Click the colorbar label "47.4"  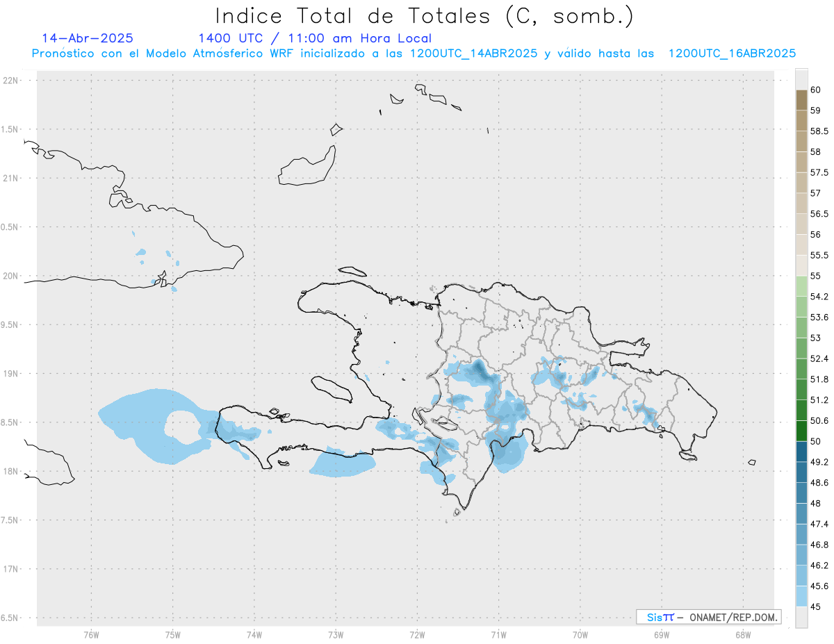point(819,524)
